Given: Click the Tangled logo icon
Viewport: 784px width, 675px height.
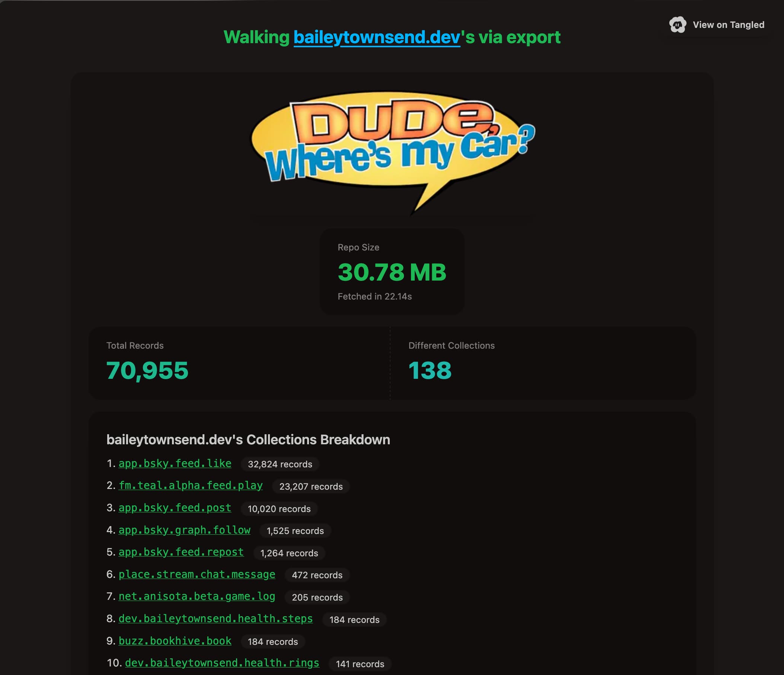Looking at the screenshot, I should pos(677,25).
